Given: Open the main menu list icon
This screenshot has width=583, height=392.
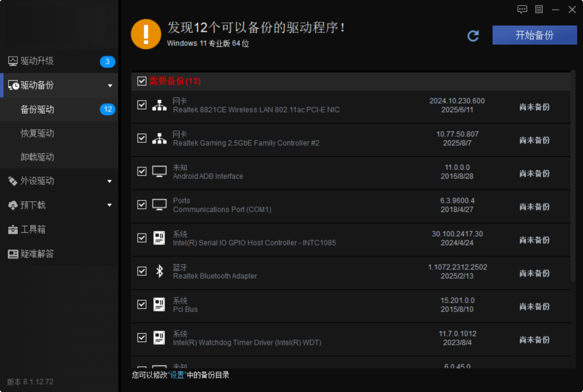Looking at the screenshot, I should (x=539, y=9).
